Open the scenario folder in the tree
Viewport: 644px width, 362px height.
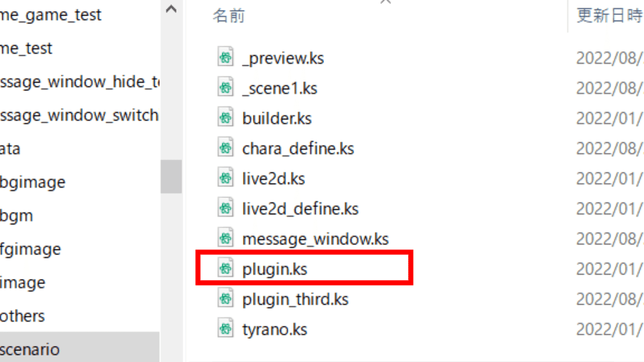[x=30, y=350]
